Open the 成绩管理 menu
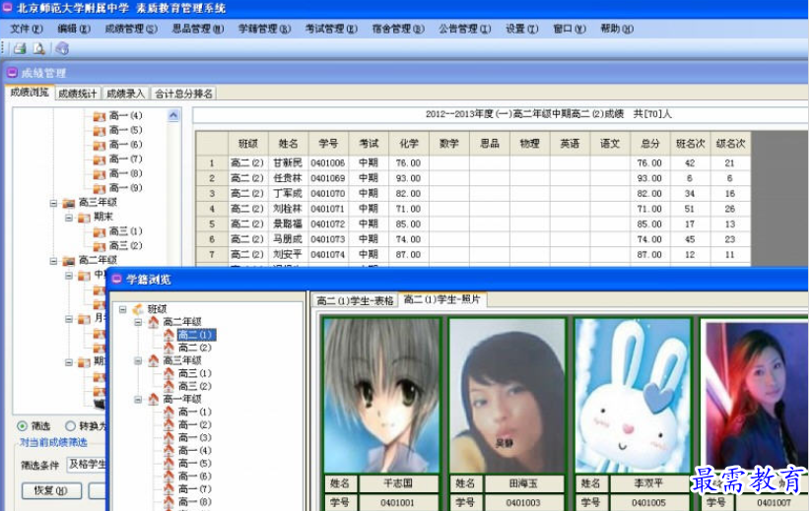Screen dimensions: 812x511 point(131,29)
